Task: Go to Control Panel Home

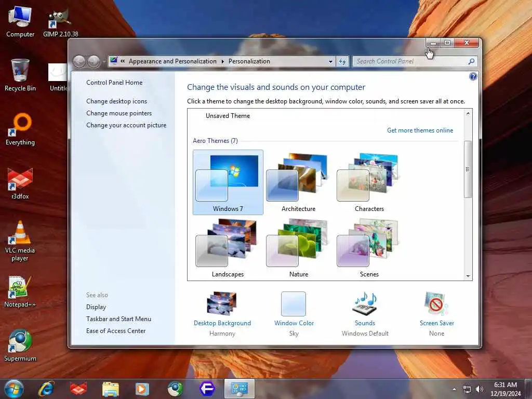Action: pos(114,83)
